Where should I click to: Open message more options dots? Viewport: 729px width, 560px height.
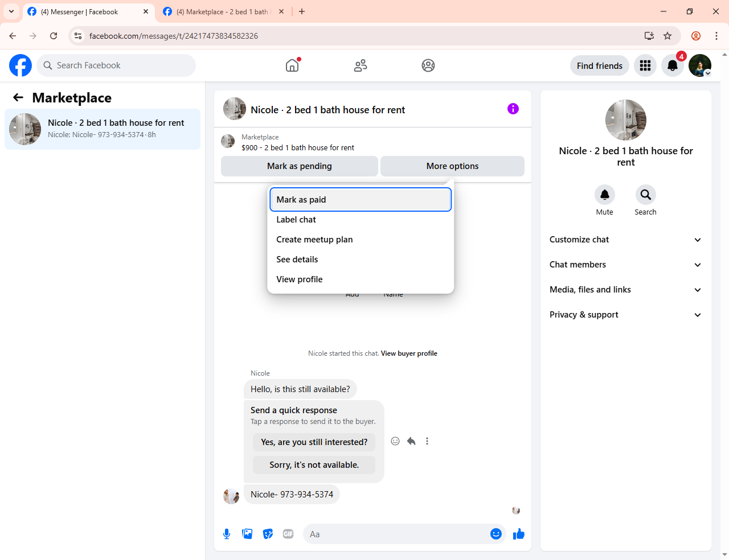[x=427, y=441]
